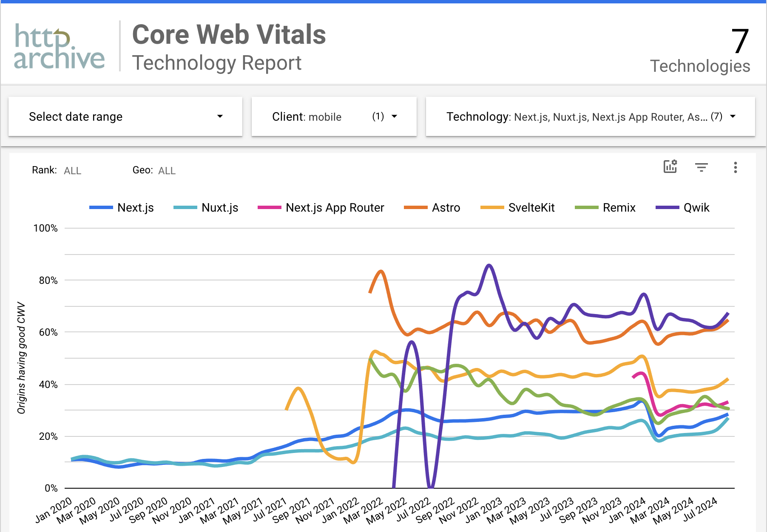This screenshot has width=767, height=532.
Task: Click the blue Next.js legend color line
Action: pyautogui.click(x=101, y=207)
